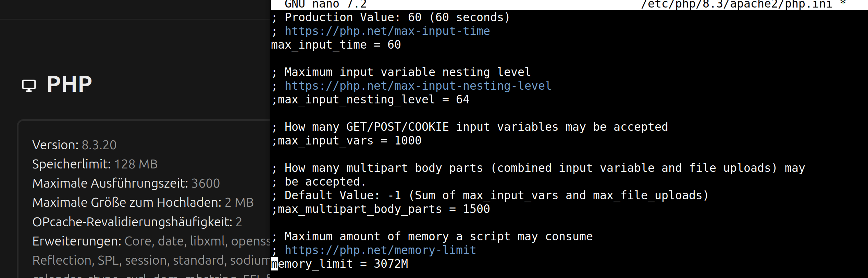Click OPcache-Revalidierungshäufigkeit entry

click(137, 222)
